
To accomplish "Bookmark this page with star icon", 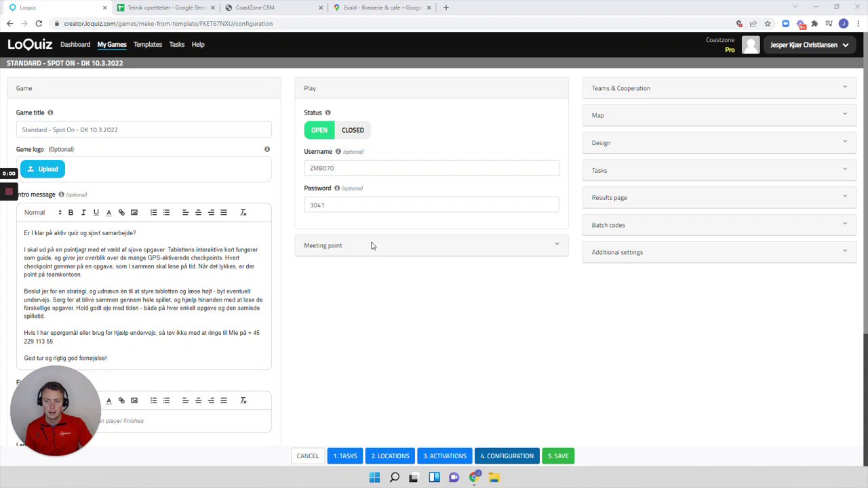I will tap(768, 23).
